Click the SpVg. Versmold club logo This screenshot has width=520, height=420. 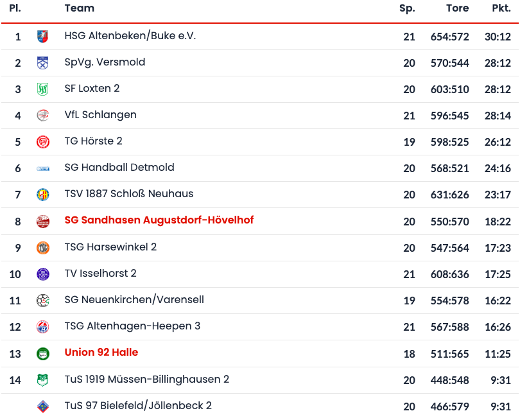(43, 63)
